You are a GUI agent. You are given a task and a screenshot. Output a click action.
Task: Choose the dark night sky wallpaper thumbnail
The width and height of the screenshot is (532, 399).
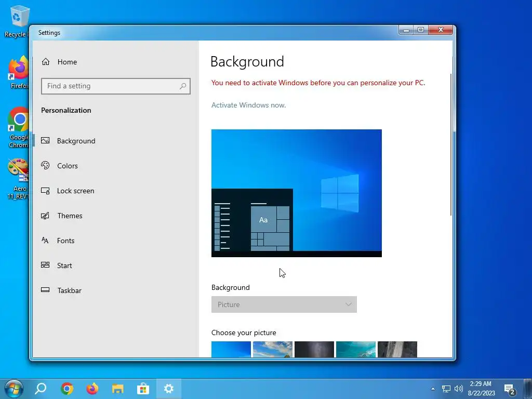coord(314,349)
